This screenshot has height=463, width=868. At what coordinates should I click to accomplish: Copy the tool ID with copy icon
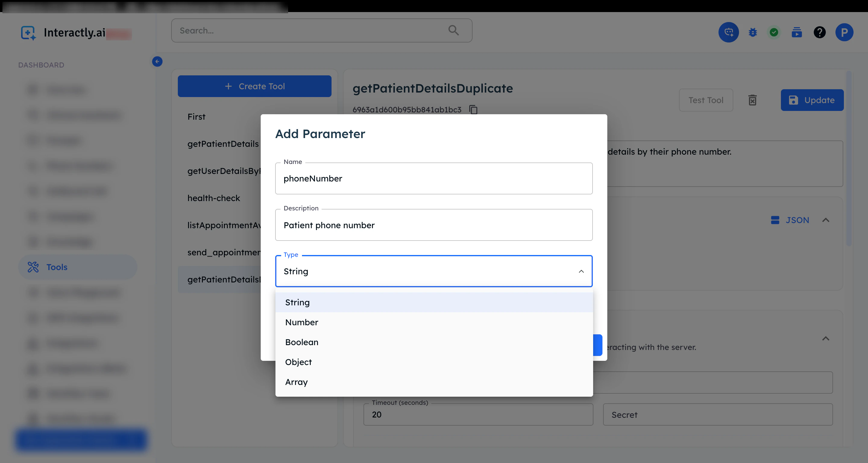point(473,109)
